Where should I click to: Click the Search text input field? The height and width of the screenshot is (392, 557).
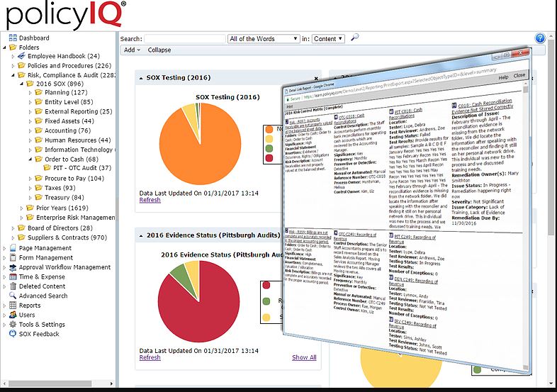(185, 39)
